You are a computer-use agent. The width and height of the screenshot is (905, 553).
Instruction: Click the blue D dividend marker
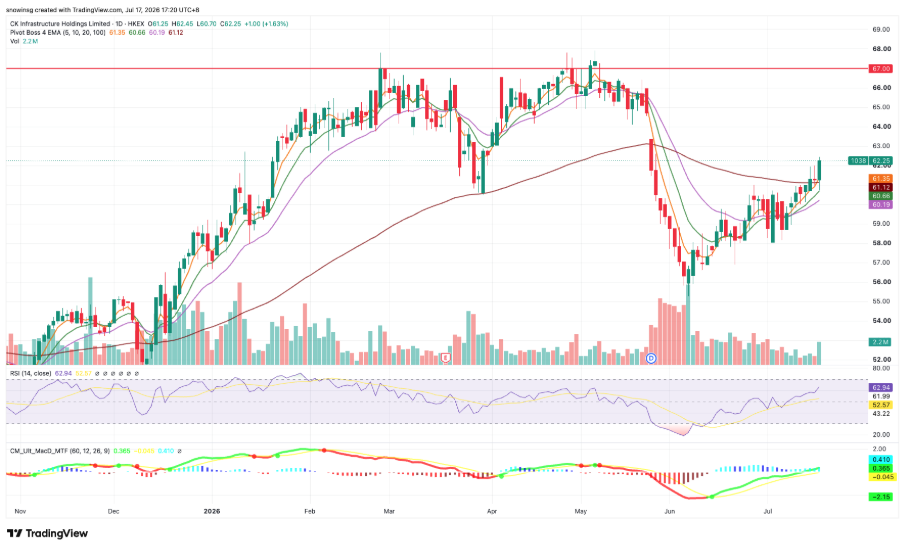(x=651, y=358)
